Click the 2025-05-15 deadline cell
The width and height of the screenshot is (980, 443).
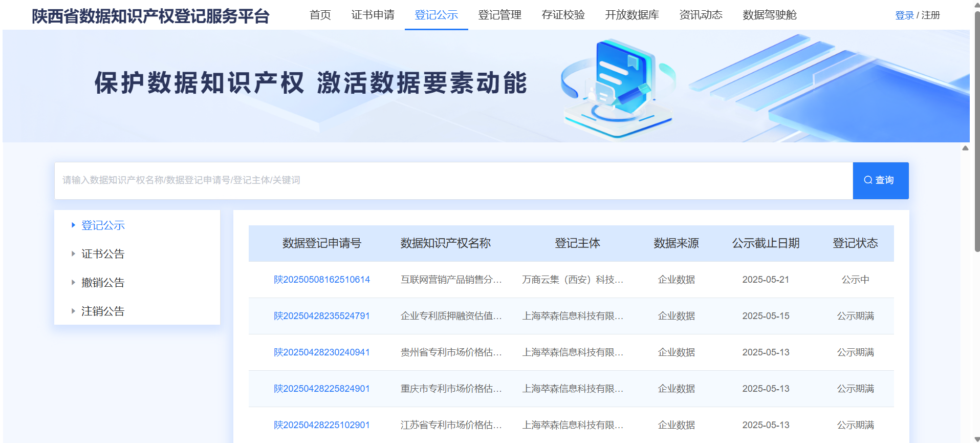pos(766,316)
